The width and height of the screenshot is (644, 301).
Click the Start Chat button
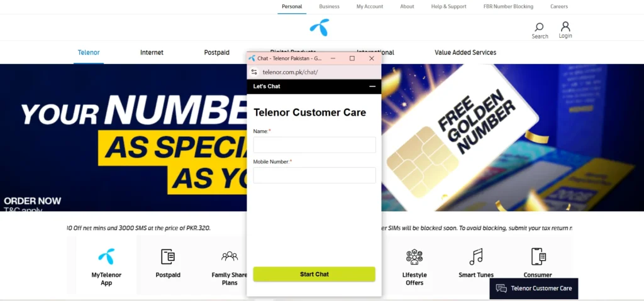tap(314, 275)
